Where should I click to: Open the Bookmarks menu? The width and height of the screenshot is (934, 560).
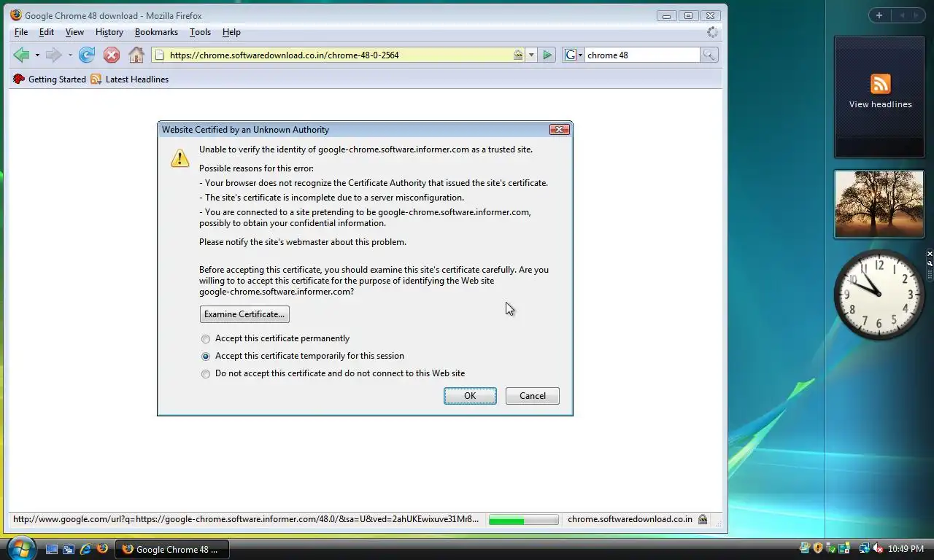156,32
